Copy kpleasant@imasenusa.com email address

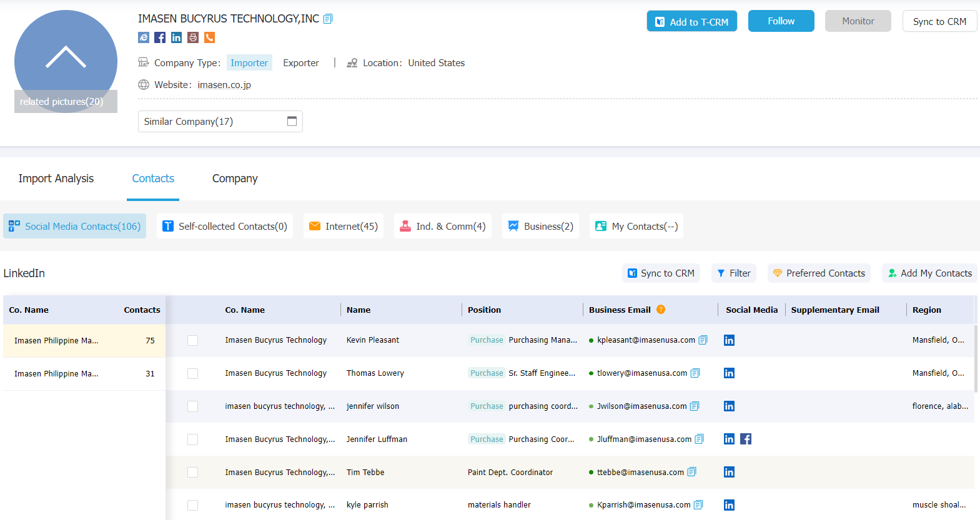[x=703, y=340]
